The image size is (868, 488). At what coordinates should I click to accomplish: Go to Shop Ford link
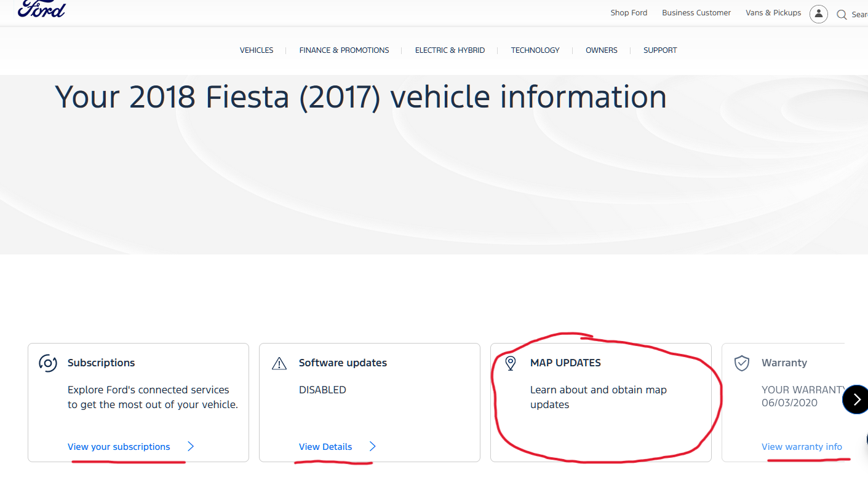[629, 13]
